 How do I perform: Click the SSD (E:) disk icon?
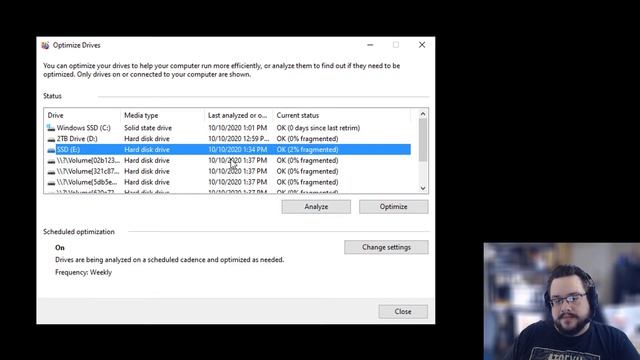[x=51, y=150]
